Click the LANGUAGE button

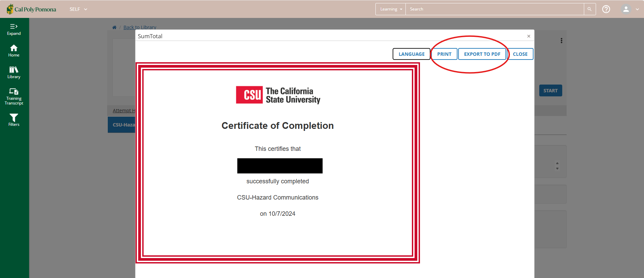[412, 54]
